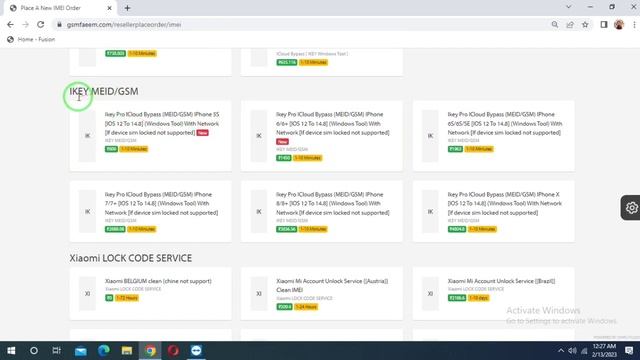Open the zoom magnifier icon in the address bar
The image size is (640, 360).
pos(555,24)
